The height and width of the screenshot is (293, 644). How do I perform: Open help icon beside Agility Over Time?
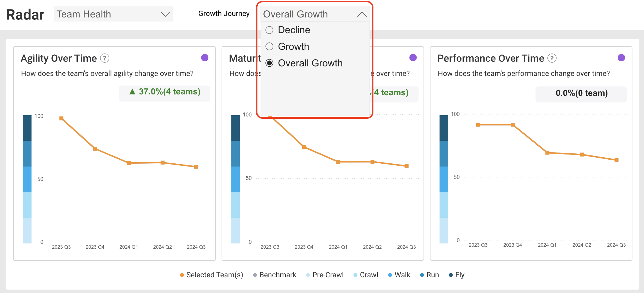105,58
